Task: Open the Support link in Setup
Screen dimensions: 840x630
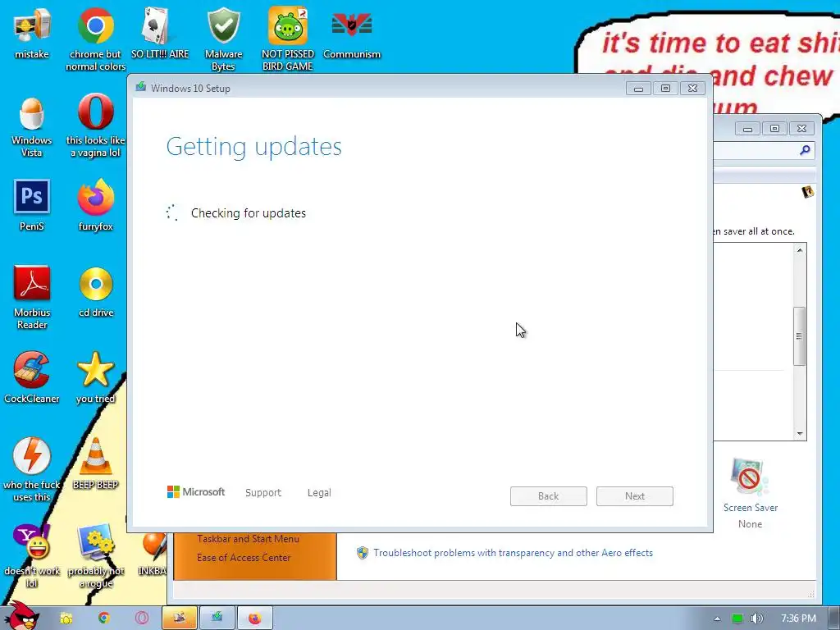Action: (263, 492)
